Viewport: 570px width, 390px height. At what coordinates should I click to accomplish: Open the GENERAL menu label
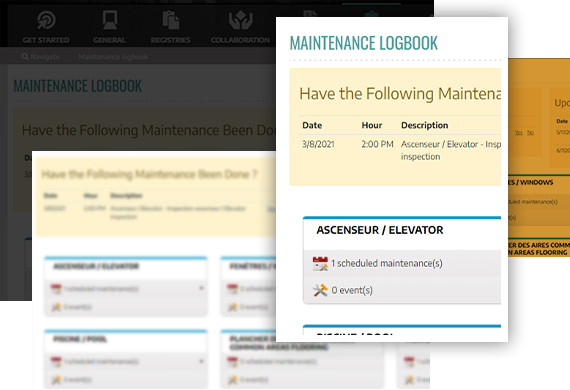point(109,40)
